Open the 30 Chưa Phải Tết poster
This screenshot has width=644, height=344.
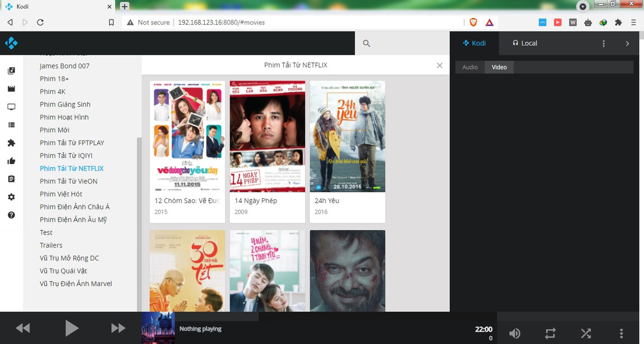click(x=187, y=271)
